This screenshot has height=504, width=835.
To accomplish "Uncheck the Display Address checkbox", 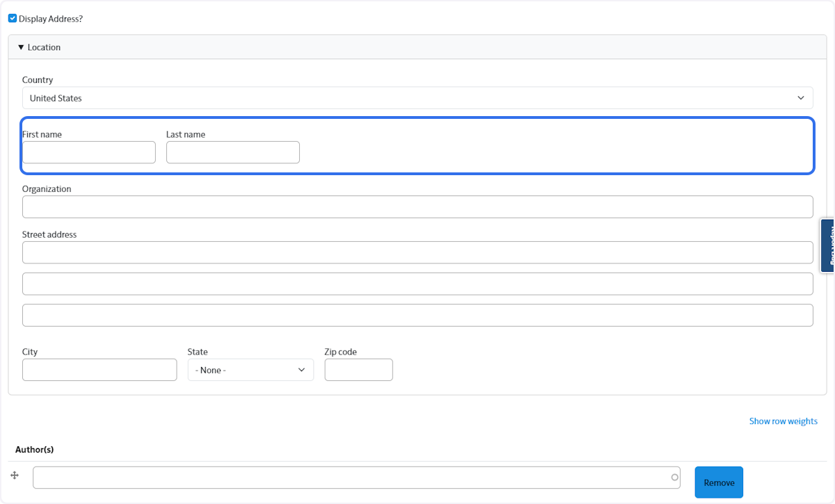I will [x=13, y=19].
